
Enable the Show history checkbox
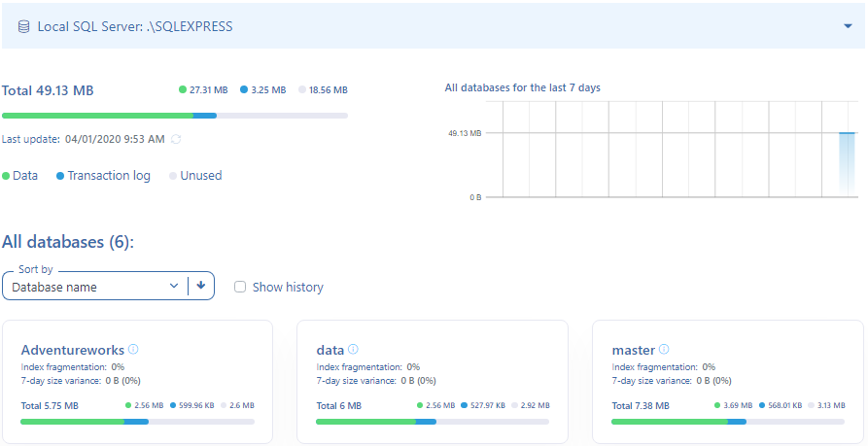point(240,288)
